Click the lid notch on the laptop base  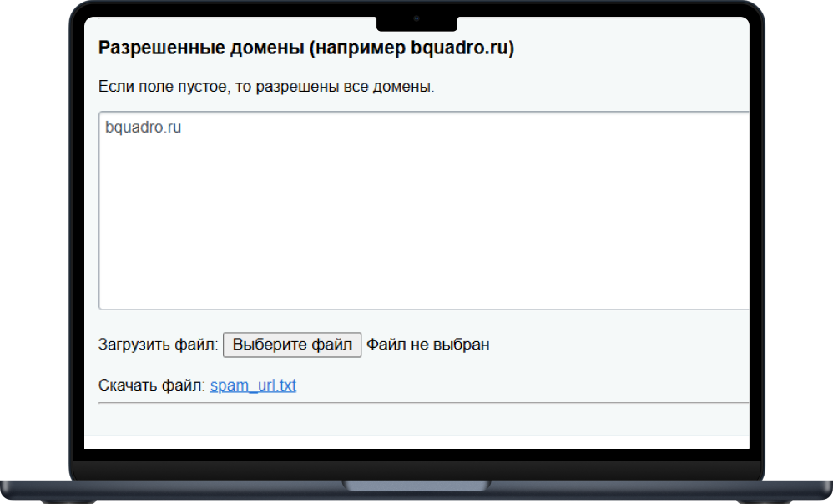416,485
